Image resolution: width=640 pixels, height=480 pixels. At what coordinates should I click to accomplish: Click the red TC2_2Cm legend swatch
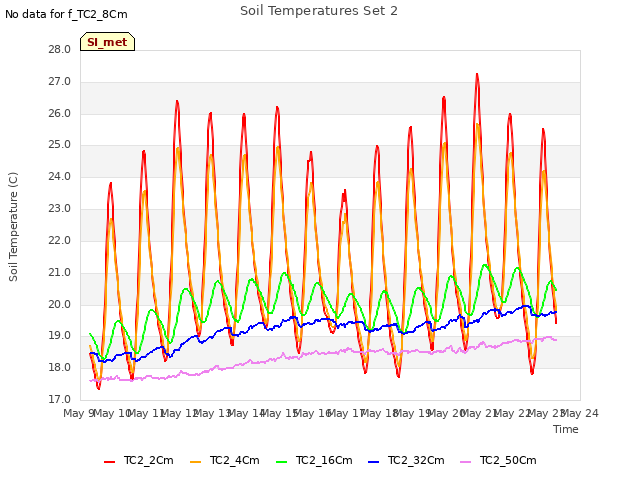click(109, 462)
